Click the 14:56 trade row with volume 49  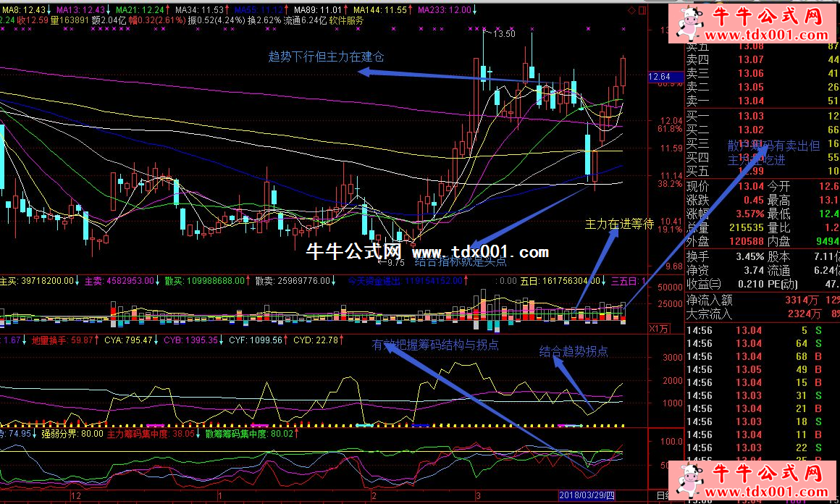click(x=763, y=369)
